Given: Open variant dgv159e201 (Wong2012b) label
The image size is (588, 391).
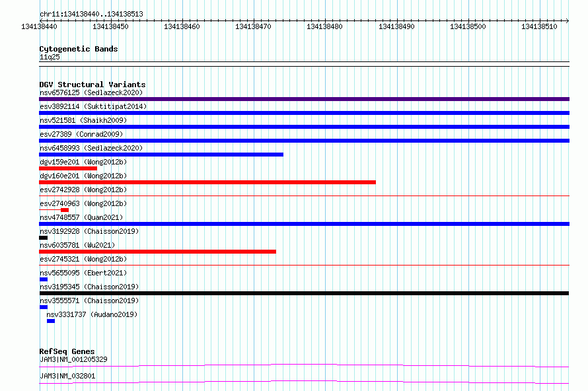Looking at the screenshot, I should (83, 162).
